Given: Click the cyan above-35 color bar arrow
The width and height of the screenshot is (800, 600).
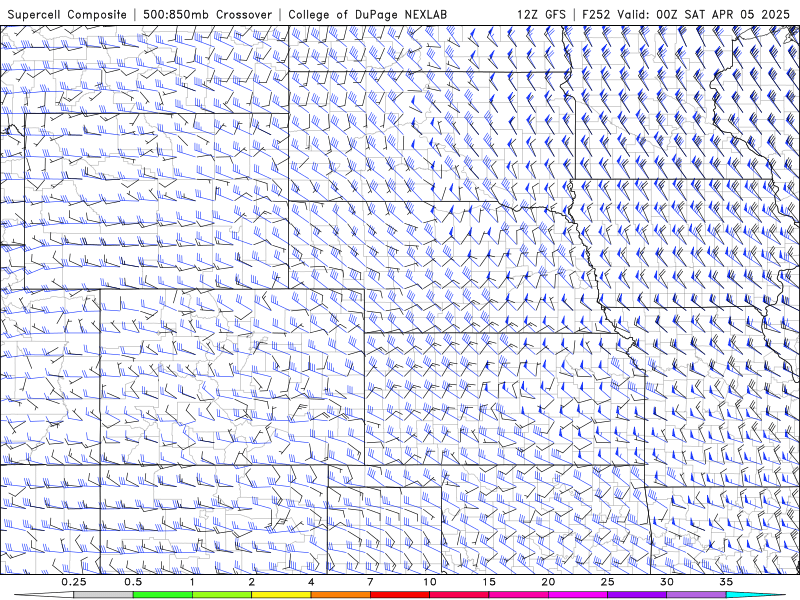Looking at the screenshot, I should [756, 595].
